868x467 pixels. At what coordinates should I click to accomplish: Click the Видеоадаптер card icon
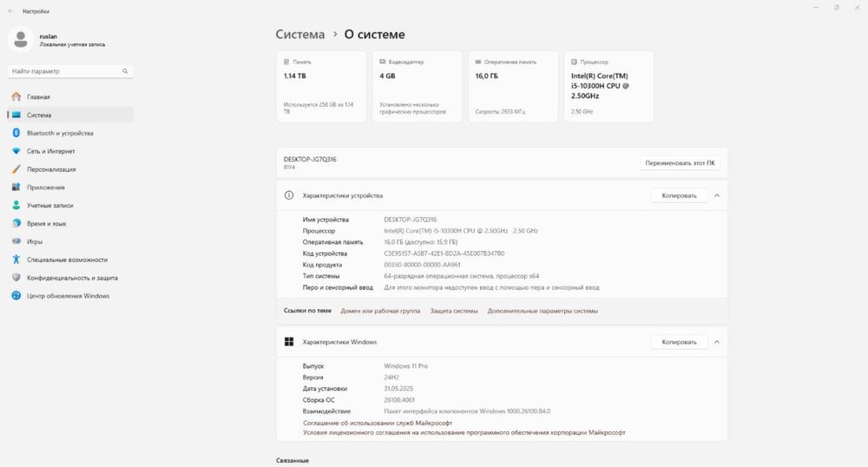[383, 62]
